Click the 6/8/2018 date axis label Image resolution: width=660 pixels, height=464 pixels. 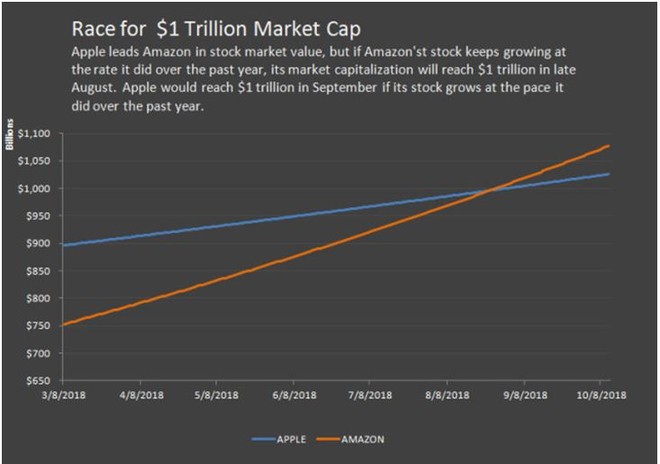[x=294, y=395]
